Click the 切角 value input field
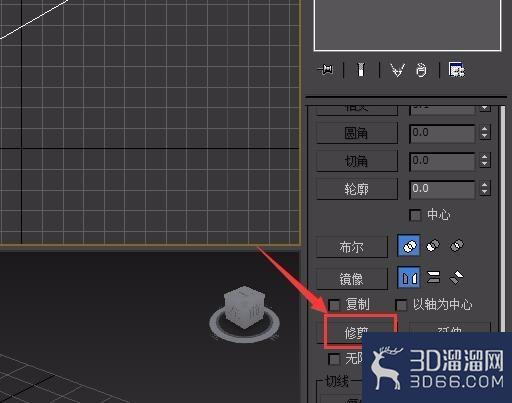This screenshot has width=512, height=403. click(442, 161)
